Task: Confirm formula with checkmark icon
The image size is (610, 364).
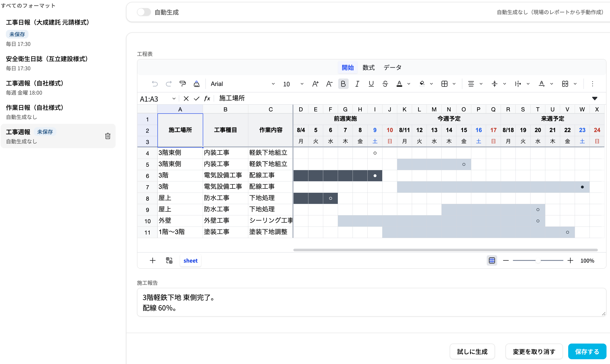Action: [x=197, y=99]
